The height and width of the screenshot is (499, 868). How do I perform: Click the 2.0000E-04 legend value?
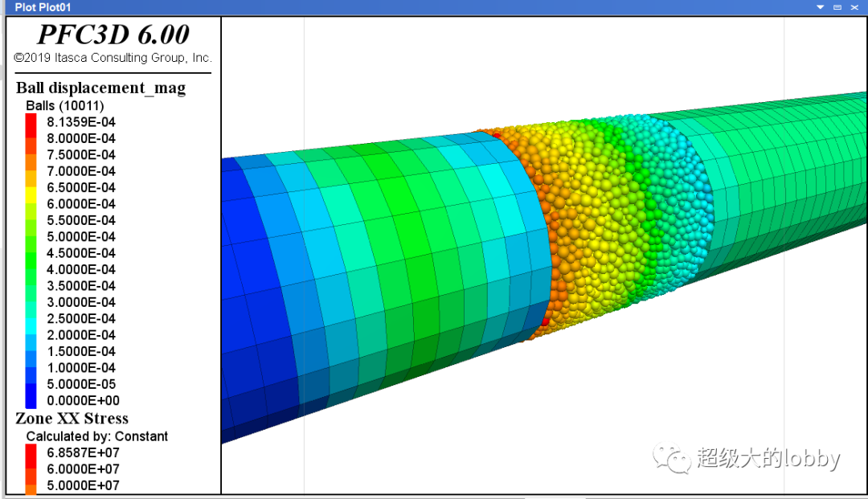click(x=81, y=335)
